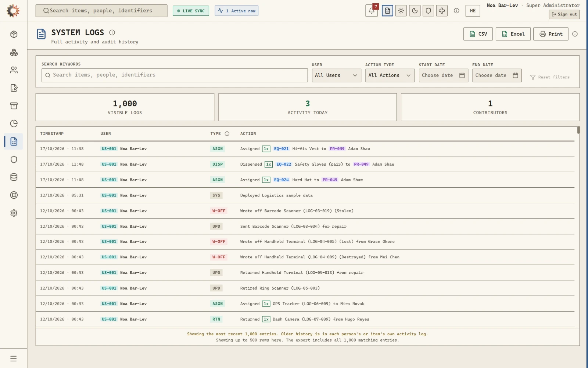Click the app logo in top-left corner
This screenshot has height=368, width=588.
point(14,11)
